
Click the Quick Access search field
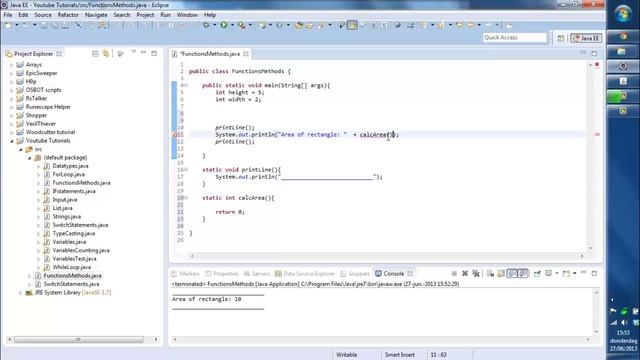pos(515,38)
